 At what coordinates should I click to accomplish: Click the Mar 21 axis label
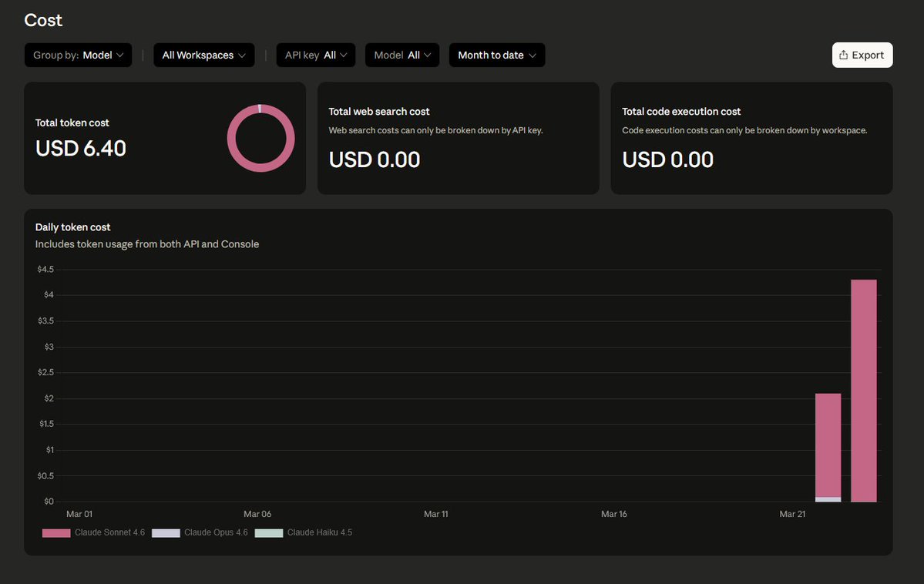(792, 514)
